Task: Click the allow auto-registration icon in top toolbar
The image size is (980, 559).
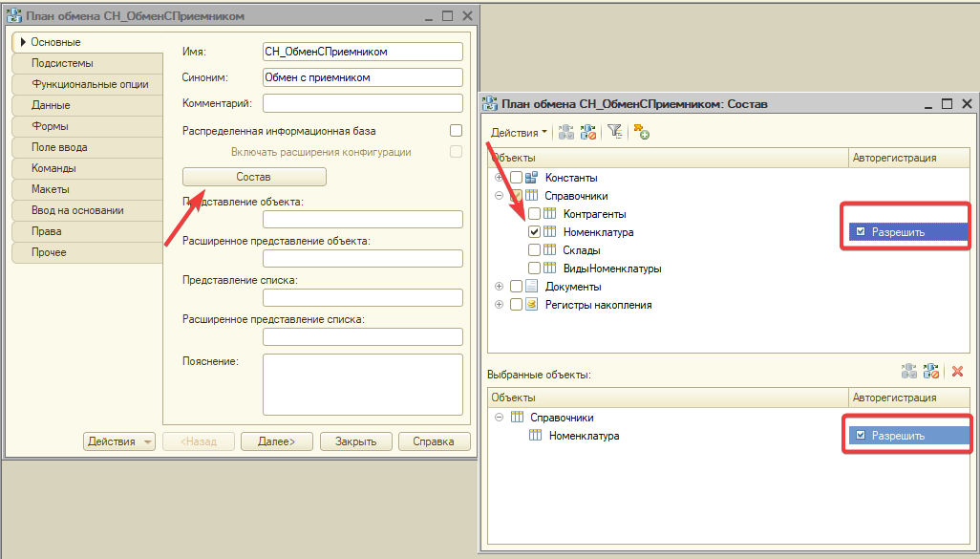Action: 566,133
